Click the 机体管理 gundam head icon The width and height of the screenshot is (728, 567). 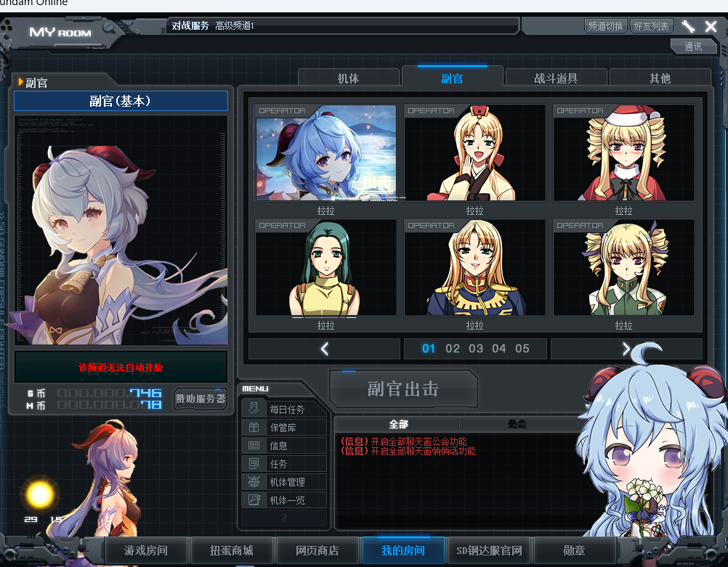coord(254,481)
